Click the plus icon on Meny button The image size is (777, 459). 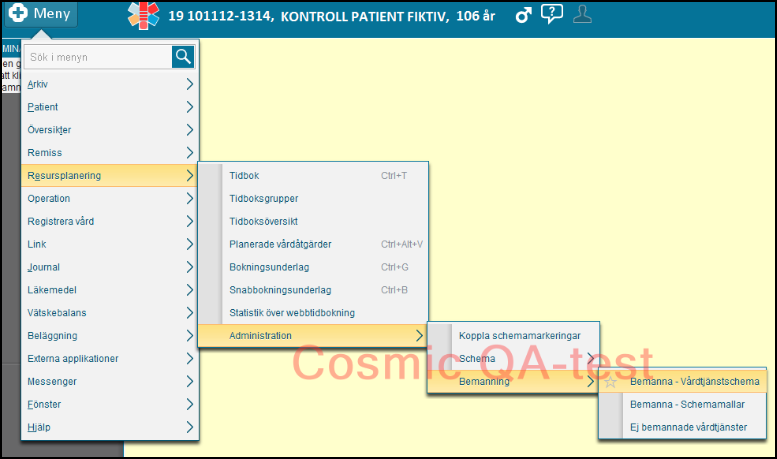(18, 15)
